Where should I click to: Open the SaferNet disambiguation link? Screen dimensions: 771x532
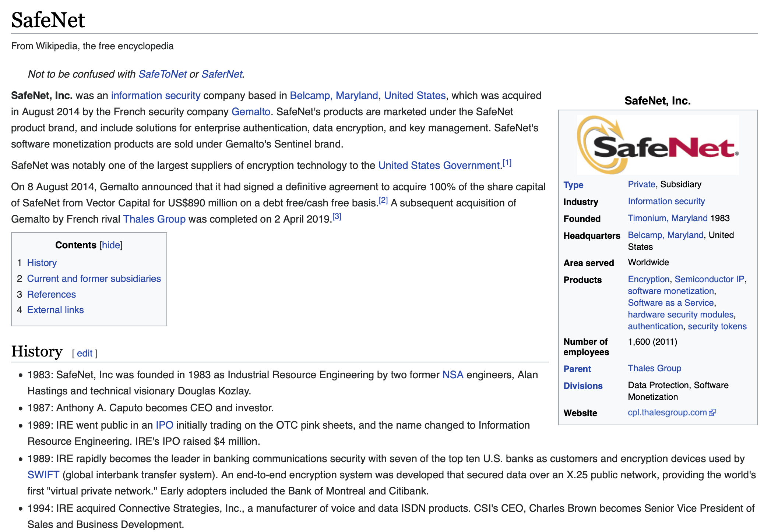(x=222, y=74)
